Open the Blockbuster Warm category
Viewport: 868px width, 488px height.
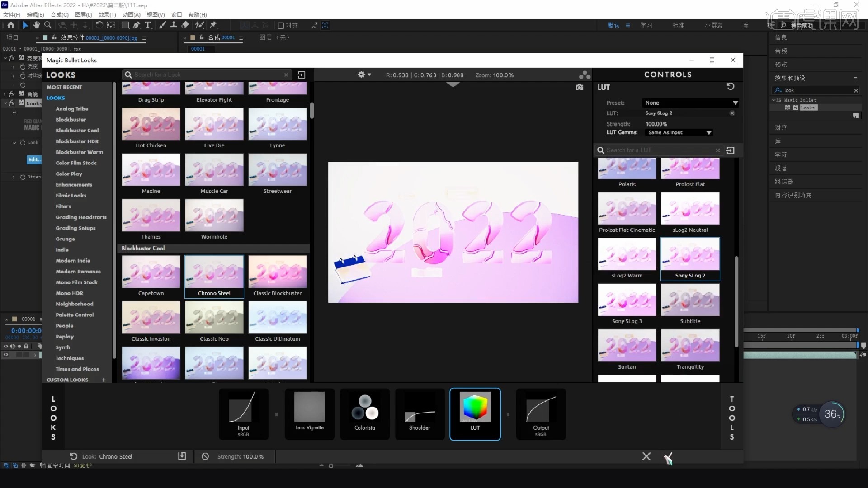pos(79,152)
